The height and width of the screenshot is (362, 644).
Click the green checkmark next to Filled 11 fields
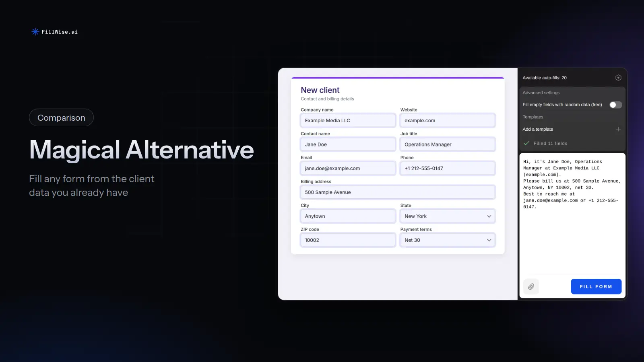pos(526,143)
